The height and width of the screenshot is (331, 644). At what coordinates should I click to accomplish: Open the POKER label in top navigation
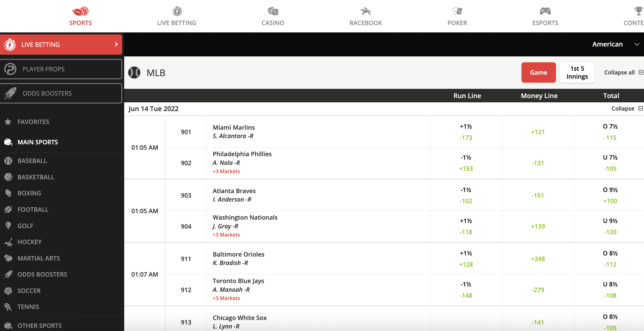(457, 23)
